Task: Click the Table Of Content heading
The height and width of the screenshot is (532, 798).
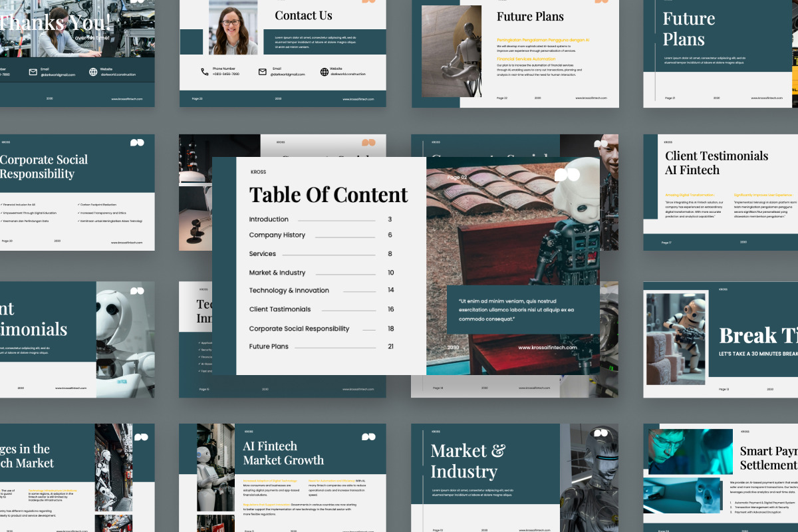Action: (x=329, y=195)
